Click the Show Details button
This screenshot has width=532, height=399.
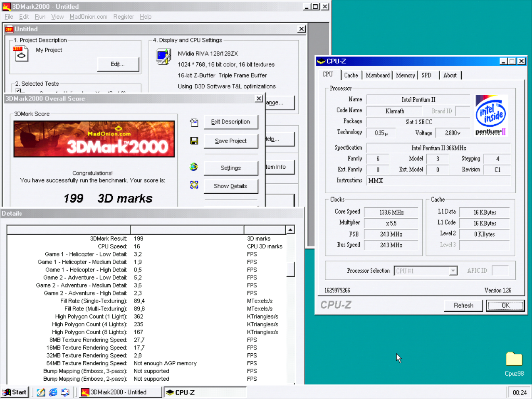pyautogui.click(x=230, y=186)
